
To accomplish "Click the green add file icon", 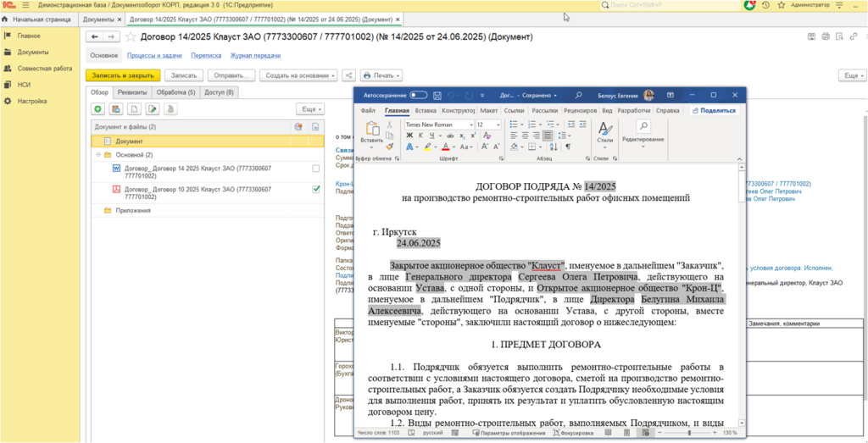I will pos(98,109).
